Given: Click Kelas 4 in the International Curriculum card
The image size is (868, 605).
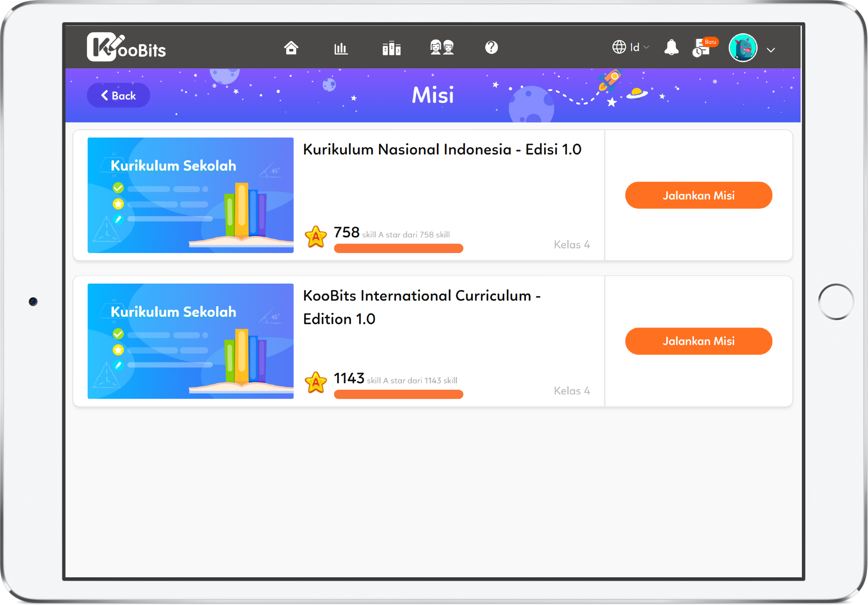Looking at the screenshot, I should (572, 391).
